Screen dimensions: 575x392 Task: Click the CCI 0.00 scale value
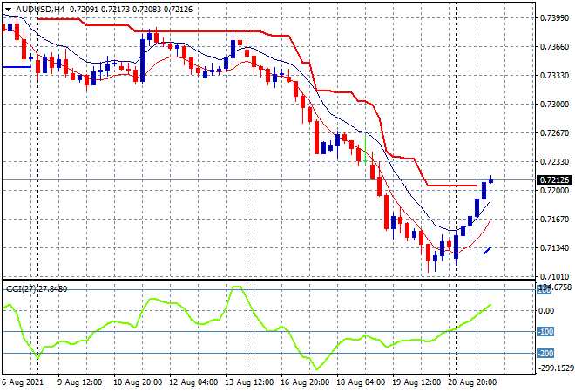coord(547,311)
